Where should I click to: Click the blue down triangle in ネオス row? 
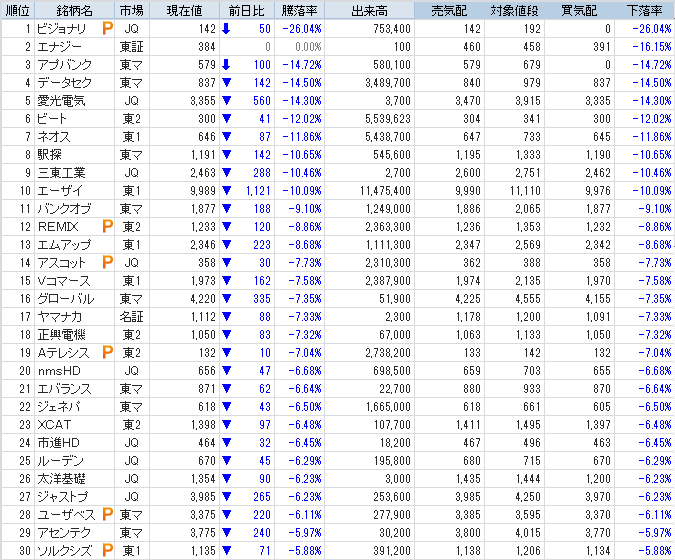point(226,136)
